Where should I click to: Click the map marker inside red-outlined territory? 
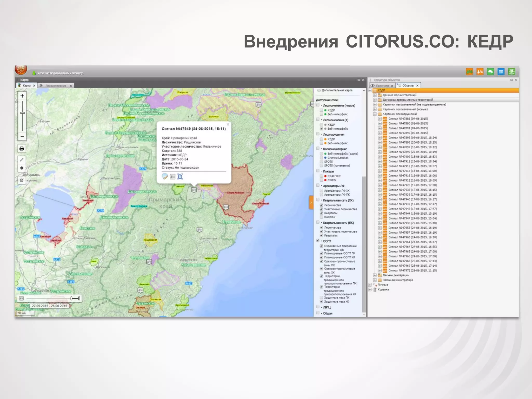226,207
